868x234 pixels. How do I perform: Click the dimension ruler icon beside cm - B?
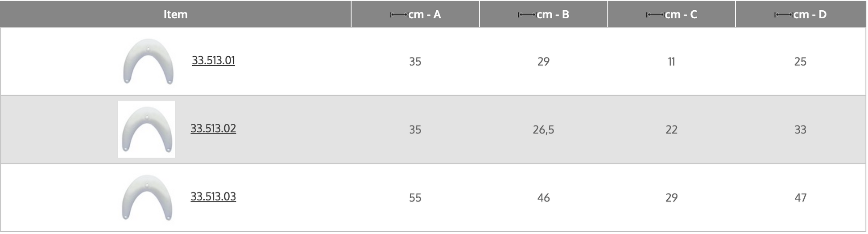(527, 15)
